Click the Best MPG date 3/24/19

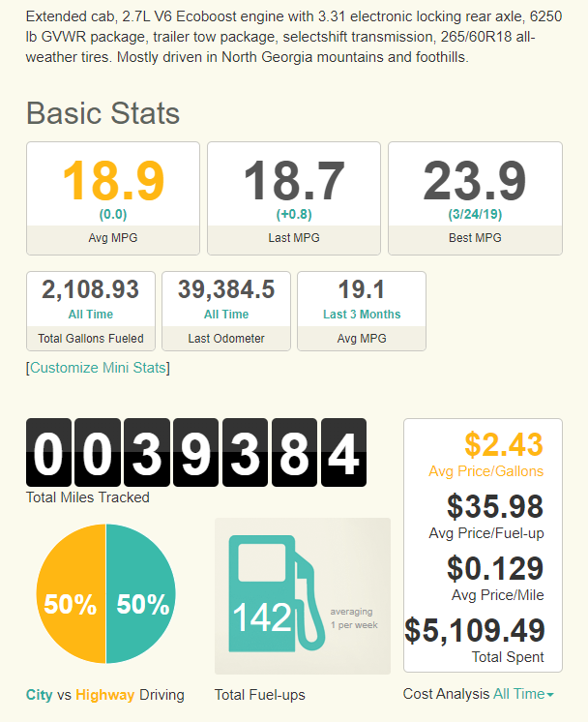coord(475,214)
